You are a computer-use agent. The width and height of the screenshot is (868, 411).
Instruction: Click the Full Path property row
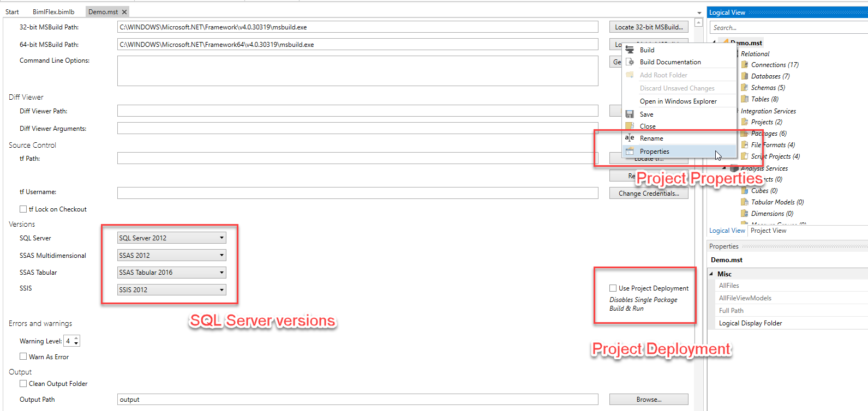click(x=792, y=311)
